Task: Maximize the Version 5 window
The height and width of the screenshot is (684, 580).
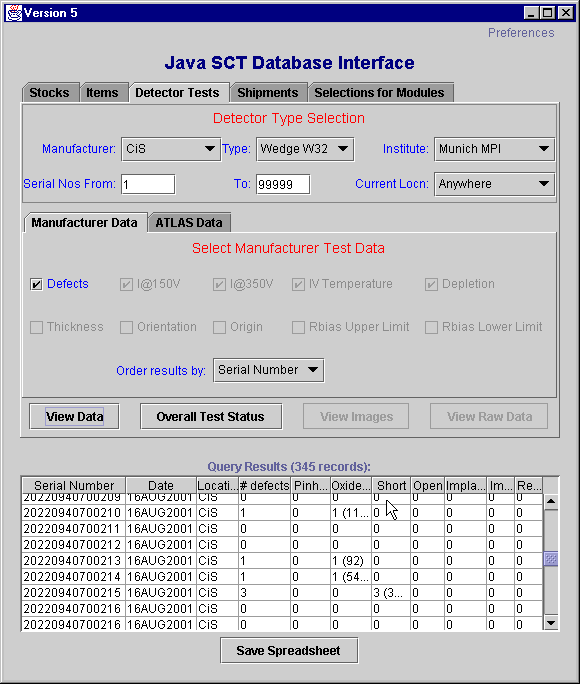Action: (548, 13)
